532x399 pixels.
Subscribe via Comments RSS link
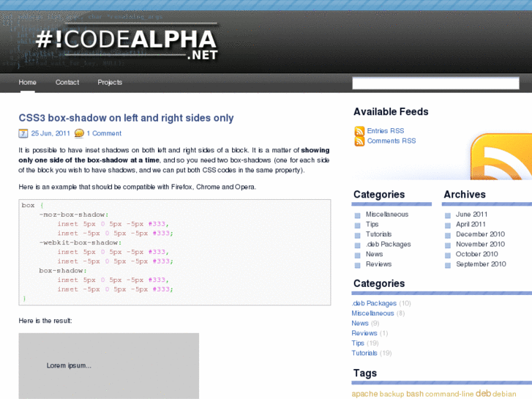coord(391,141)
